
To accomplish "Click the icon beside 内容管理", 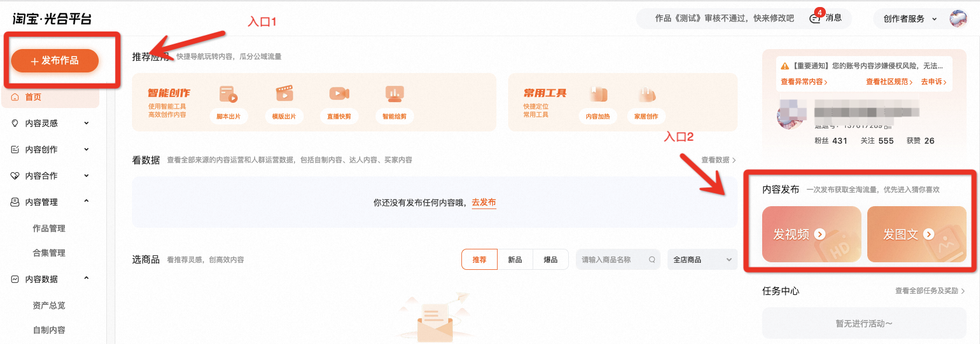I will (x=15, y=202).
